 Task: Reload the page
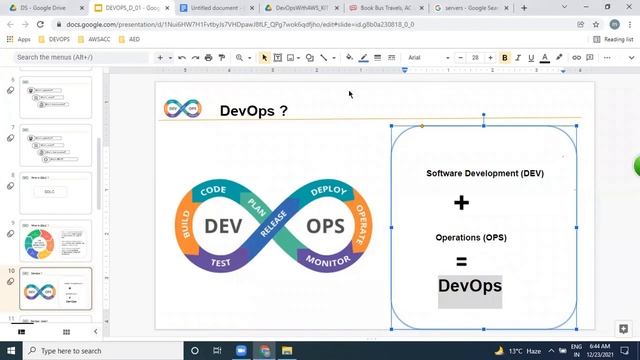coord(40,24)
